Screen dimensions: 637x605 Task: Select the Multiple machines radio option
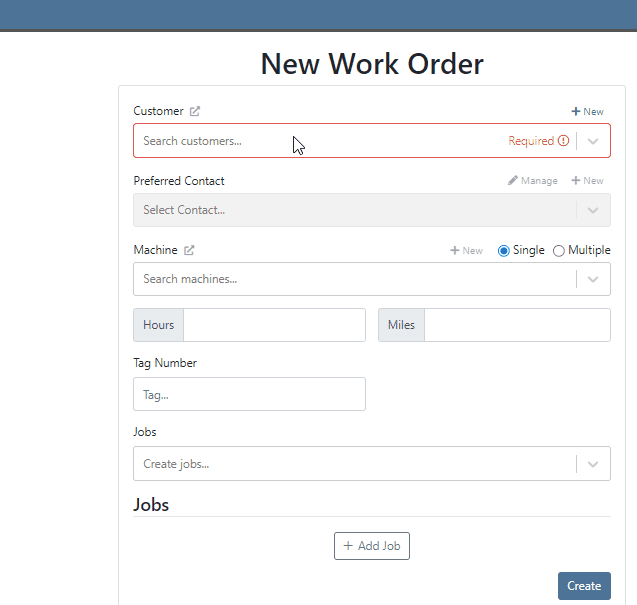click(x=559, y=251)
